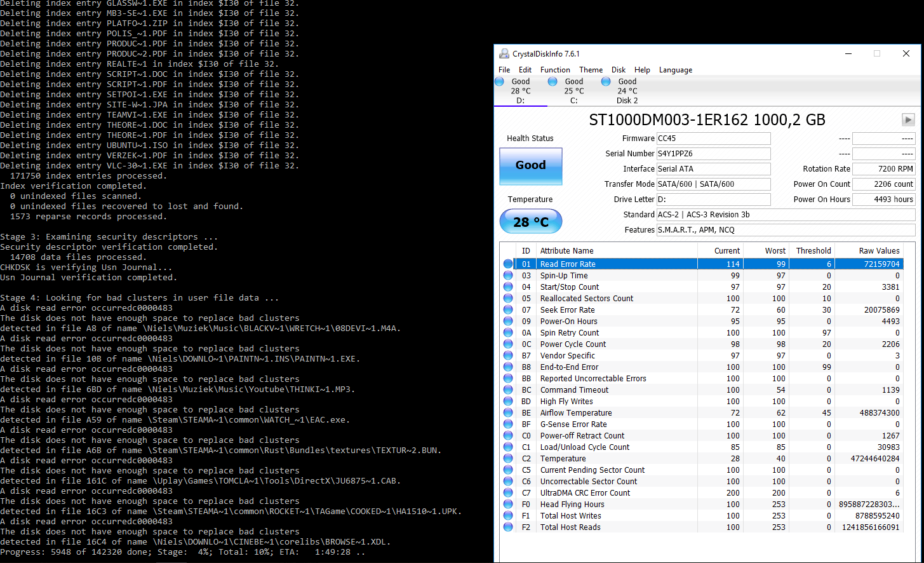Click the Raw Values column header
This screenshot has width=924, height=563.
[869, 250]
